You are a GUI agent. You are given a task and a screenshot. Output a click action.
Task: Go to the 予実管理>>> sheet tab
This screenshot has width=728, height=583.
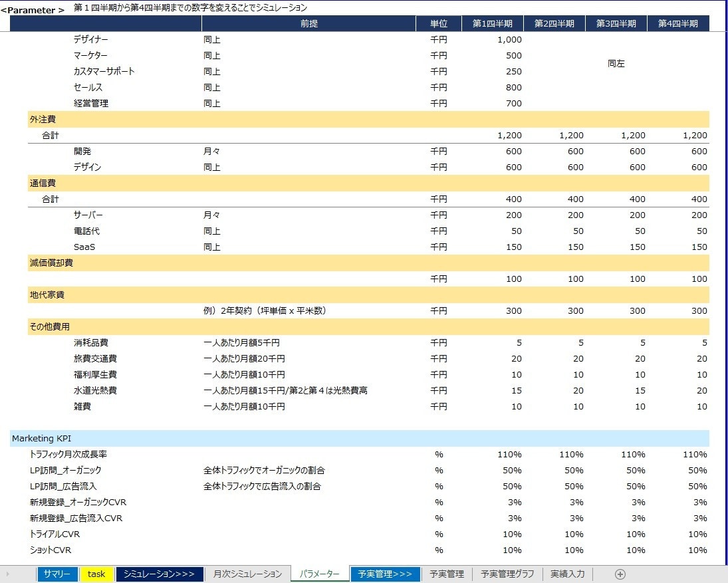coord(385,574)
